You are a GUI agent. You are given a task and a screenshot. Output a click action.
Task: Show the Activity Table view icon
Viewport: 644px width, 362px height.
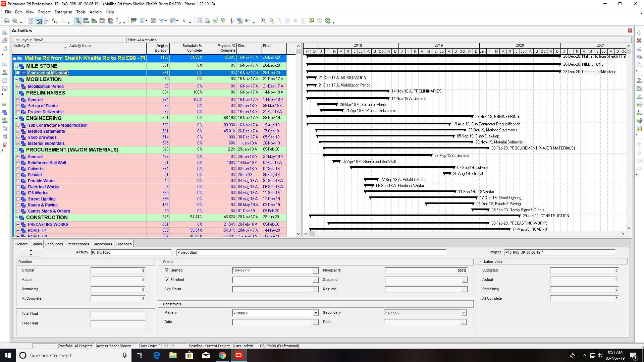[x=31, y=21]
